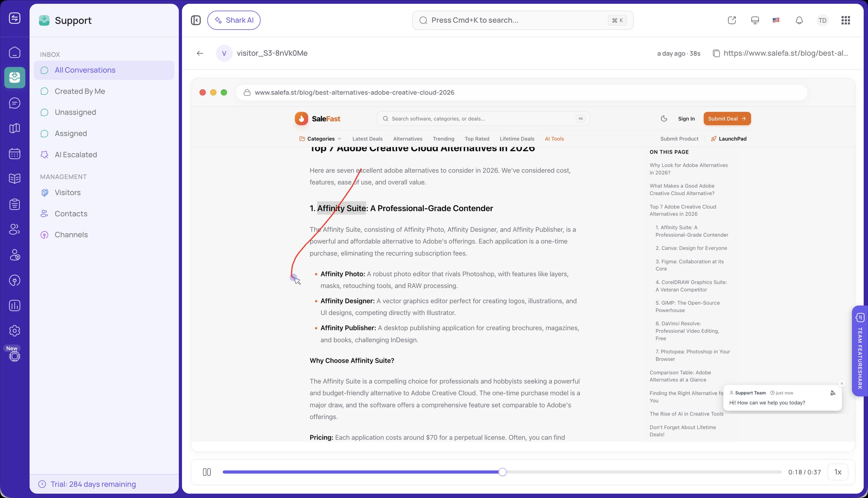Open the visited salefa.st blog URL link
The width and height of the screenshot is (868, 498).
coord(786,53)
